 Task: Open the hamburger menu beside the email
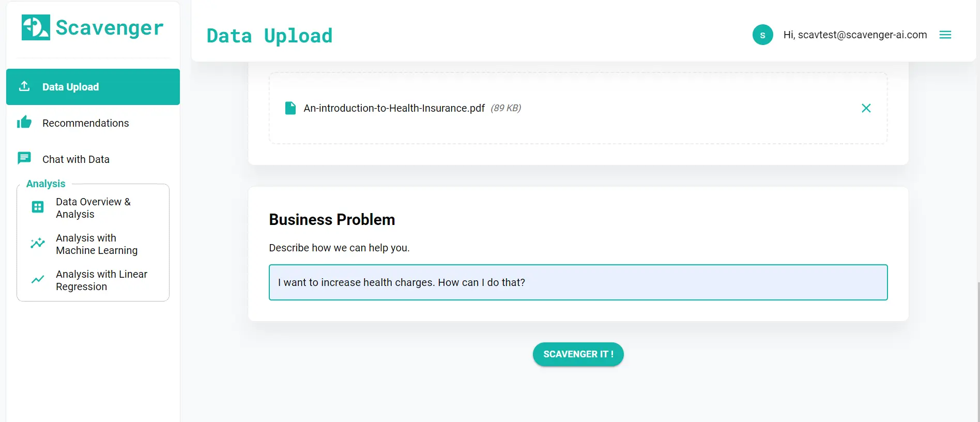click(x=945, y=35)
